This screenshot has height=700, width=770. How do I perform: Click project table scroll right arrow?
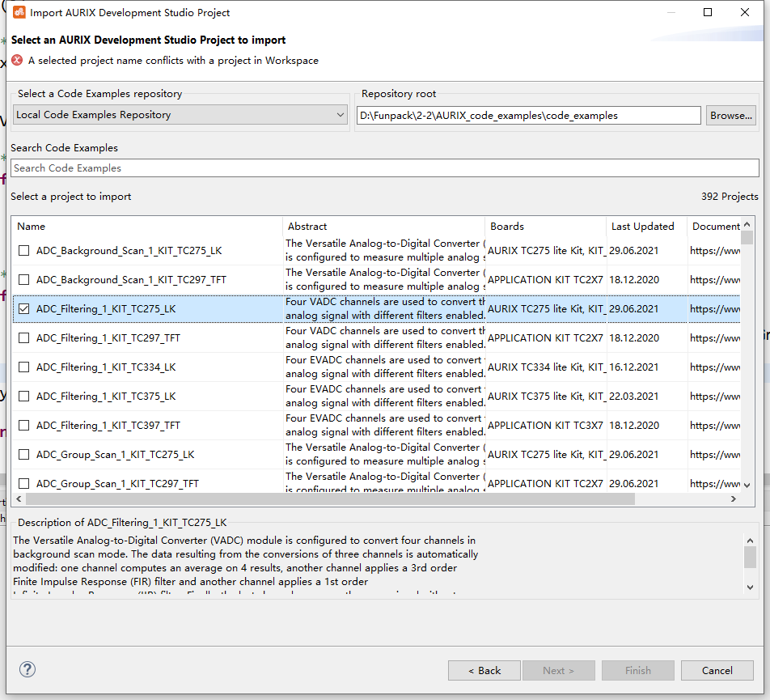(x=733, y=499)
